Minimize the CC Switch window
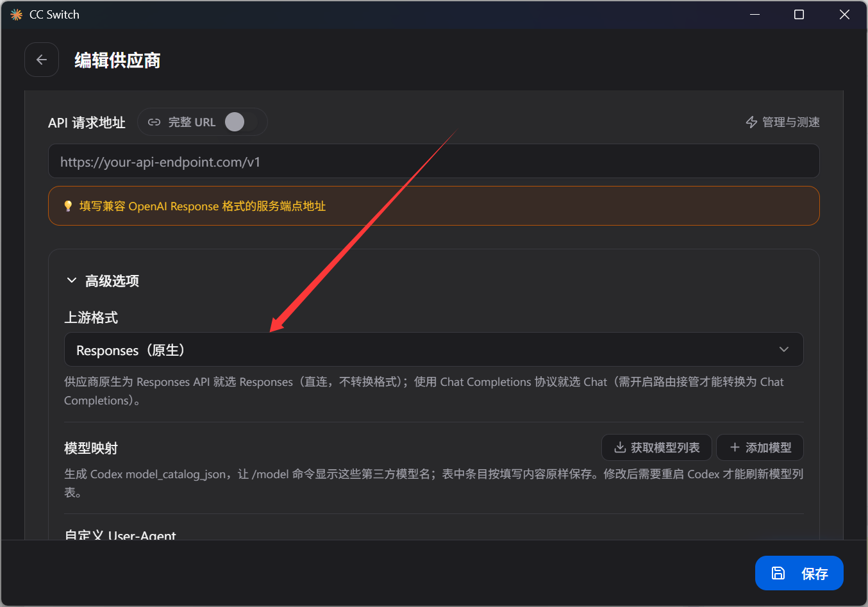The width and height of the screenshot is (868, 607). pyautogui.click(x=755, y=15)
